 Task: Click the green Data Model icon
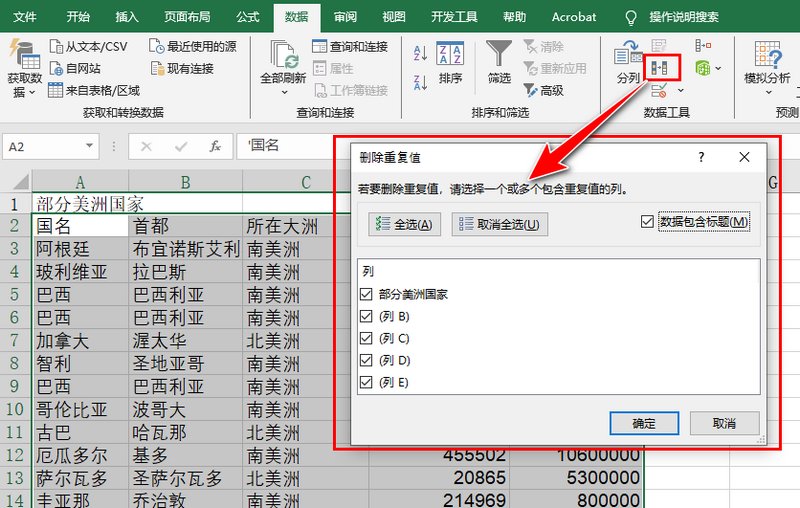pos(703,68)
